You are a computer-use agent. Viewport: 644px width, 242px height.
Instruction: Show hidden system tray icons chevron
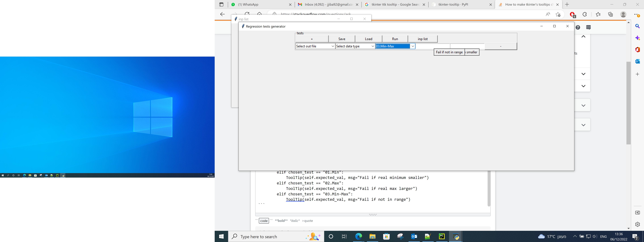(575, 237)
